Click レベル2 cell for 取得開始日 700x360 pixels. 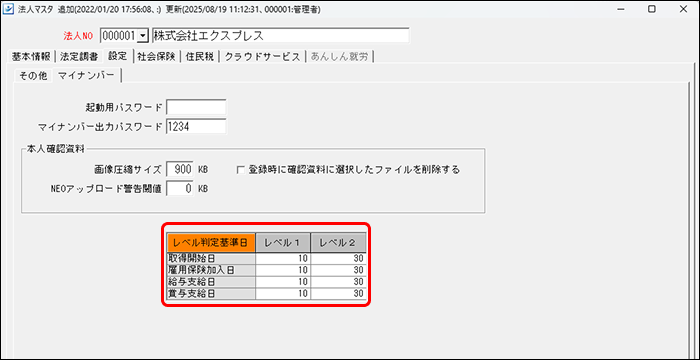coord(339,258)
